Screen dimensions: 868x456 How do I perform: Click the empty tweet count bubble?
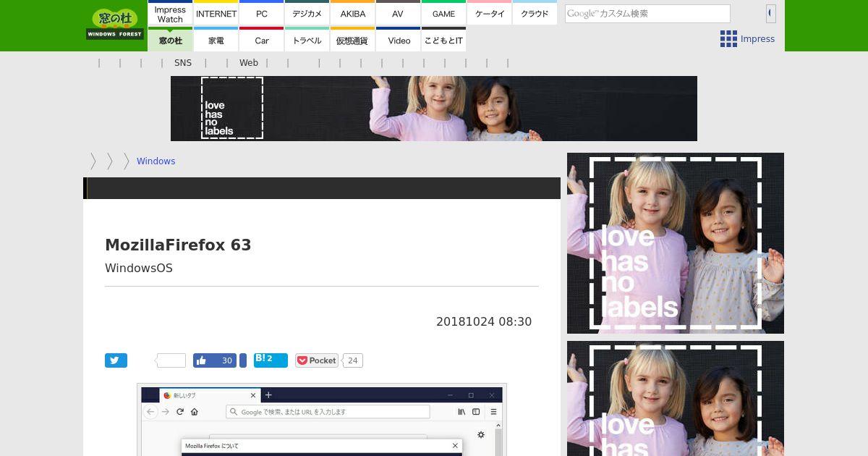(171, 360)
